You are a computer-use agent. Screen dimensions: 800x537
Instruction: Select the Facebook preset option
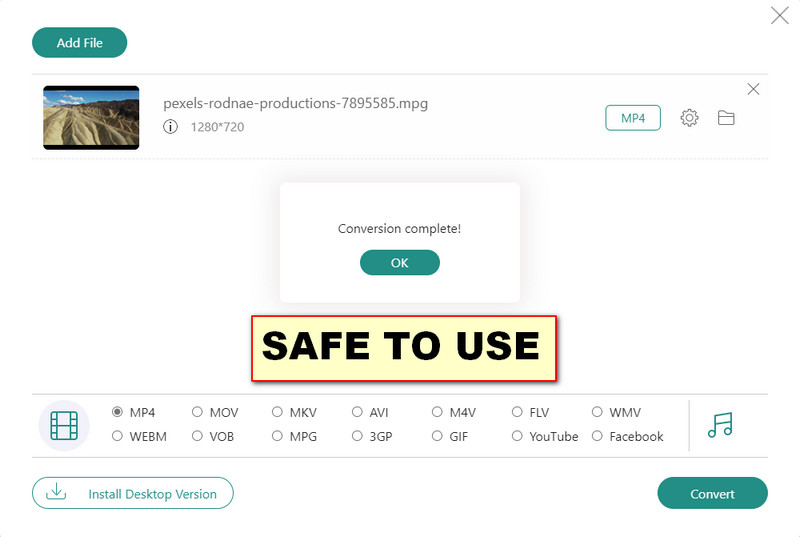point(597,436)
